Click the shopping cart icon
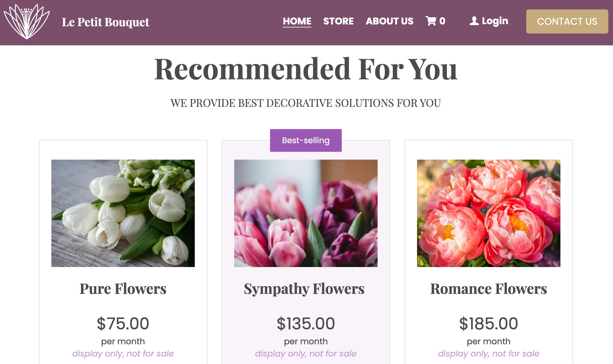 click(x=430, y=21)
